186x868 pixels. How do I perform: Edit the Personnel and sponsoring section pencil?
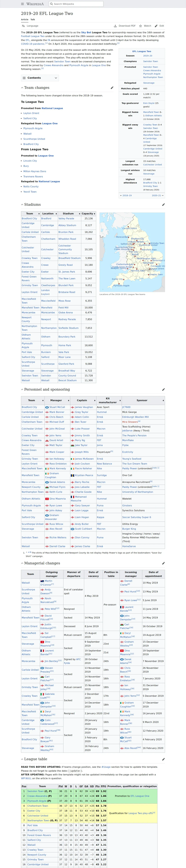pyautogui.click(x=163, y=390)
